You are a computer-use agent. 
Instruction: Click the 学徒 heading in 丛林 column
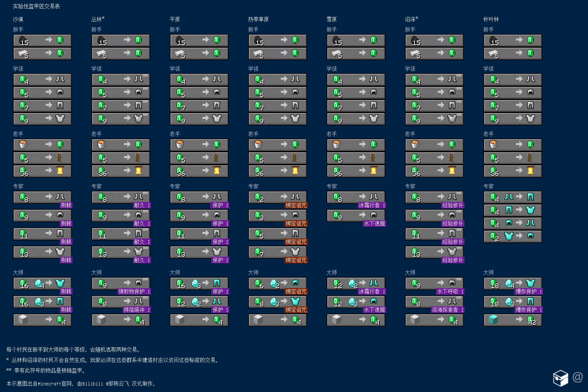point(97,69)
